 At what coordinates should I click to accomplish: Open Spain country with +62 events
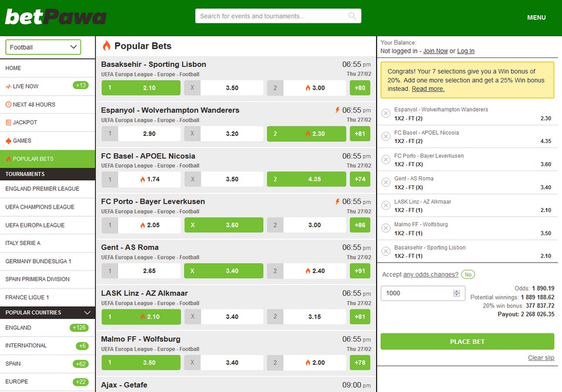pyautogui.click(x=48, y=364)
